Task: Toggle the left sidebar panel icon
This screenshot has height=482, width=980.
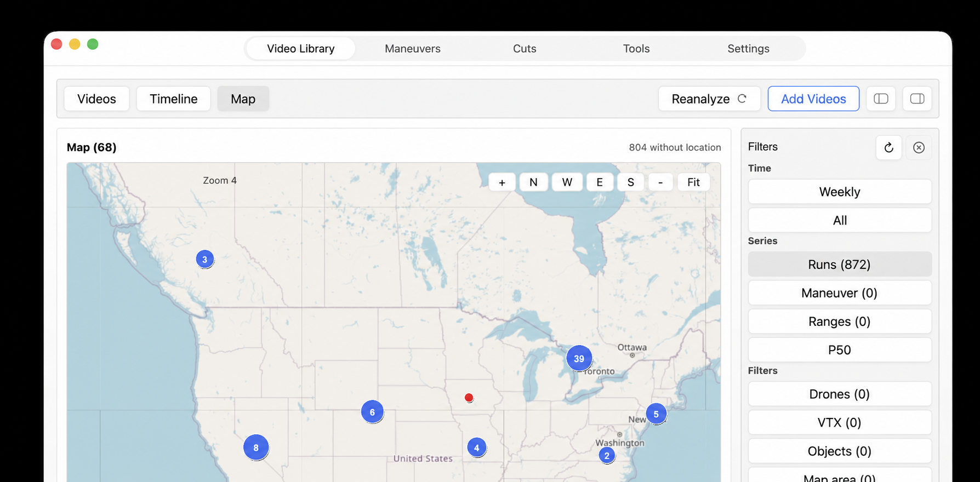Action: coord(881,99)
